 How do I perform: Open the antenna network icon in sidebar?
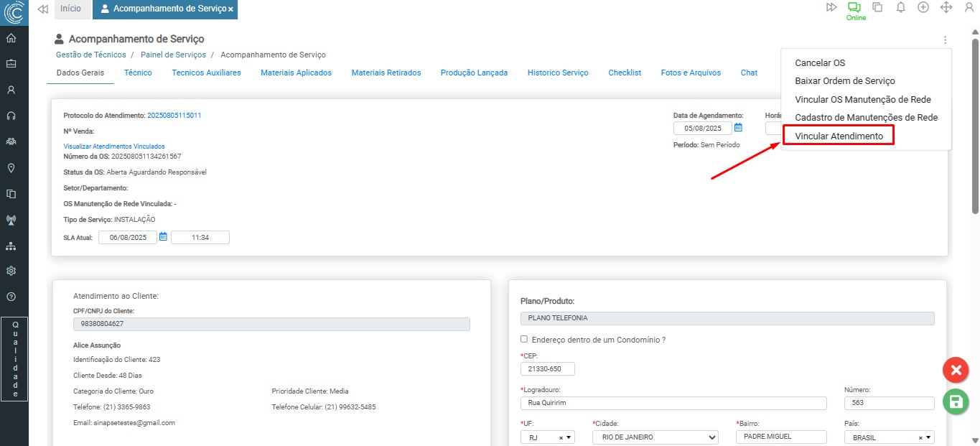pos(11,220)
